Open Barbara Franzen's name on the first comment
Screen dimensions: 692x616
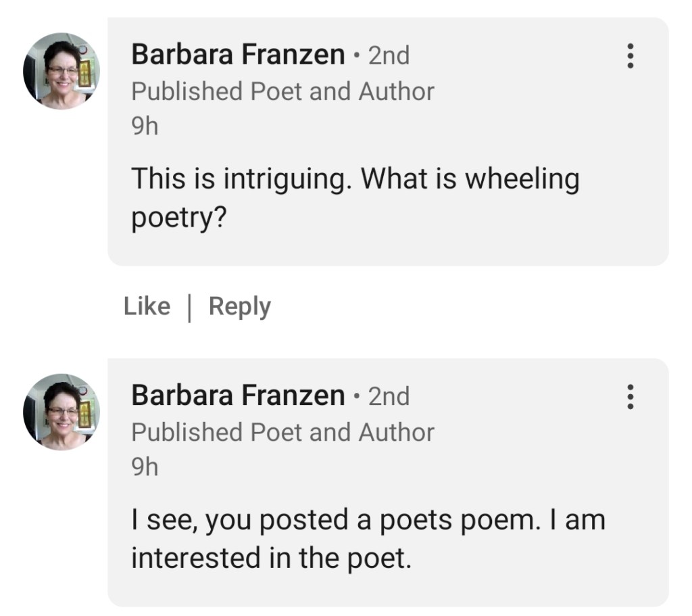[238, 55]
